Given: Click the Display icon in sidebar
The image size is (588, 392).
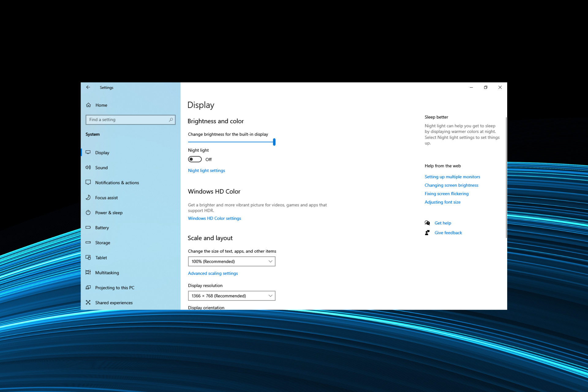Looking at the screenshot, I should [89, 152].
